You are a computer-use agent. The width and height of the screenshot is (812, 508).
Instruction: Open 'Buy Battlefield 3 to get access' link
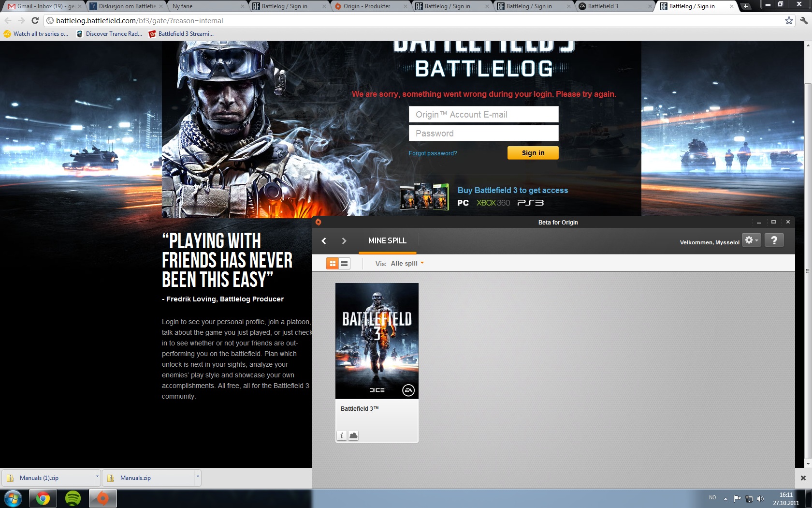[512, 190]
